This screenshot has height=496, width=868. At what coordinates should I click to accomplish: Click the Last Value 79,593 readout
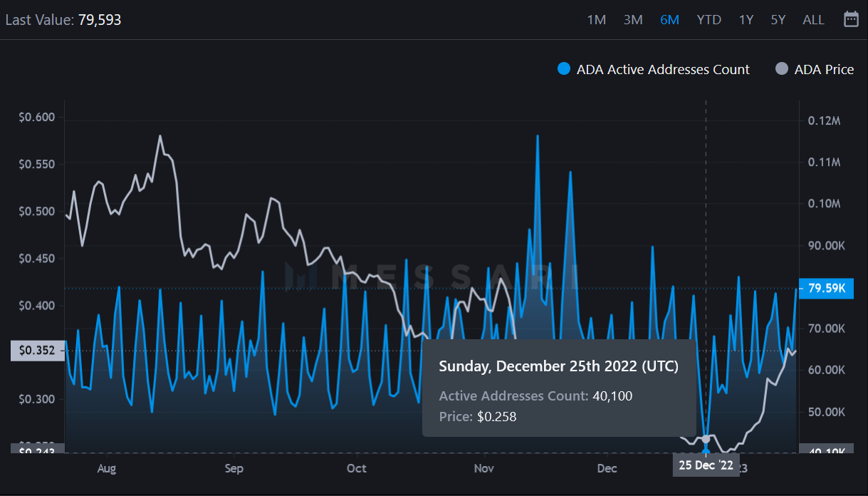[x=63, y=20]
